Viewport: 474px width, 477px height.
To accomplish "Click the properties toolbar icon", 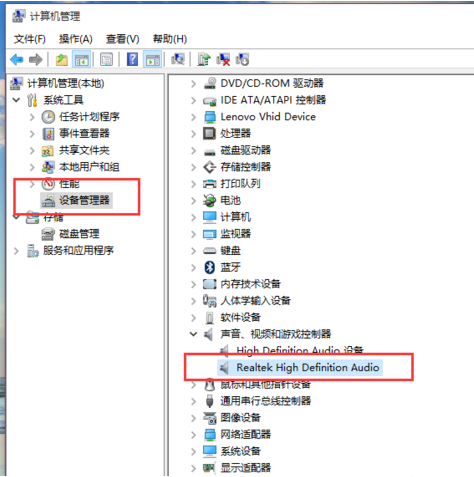I will (x=106, y=60).
